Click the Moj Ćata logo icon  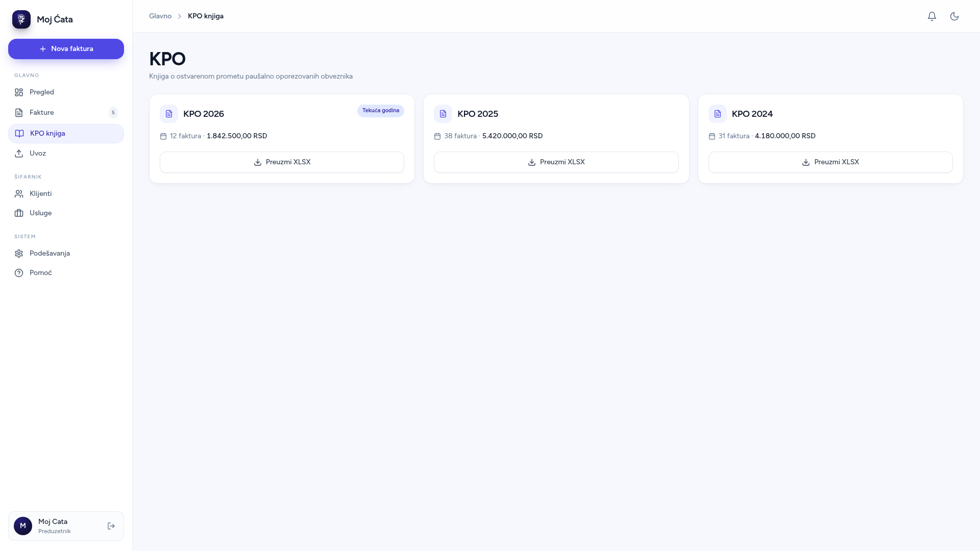point(21,19)
